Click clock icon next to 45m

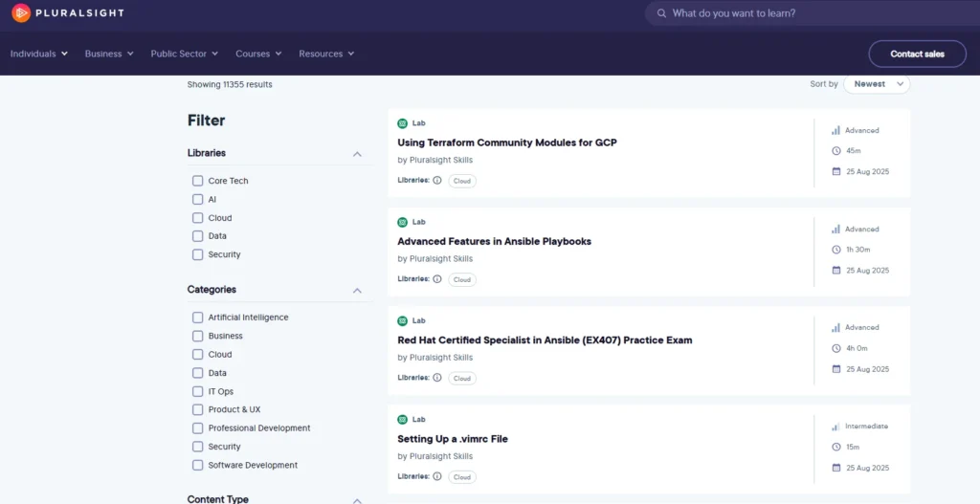click(x=836, y=150)
